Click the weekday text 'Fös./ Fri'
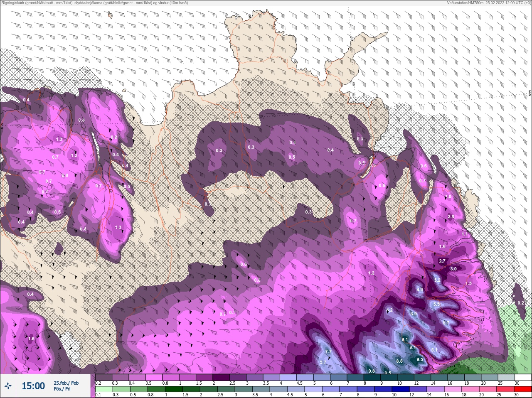The height and width of the screenshot is (398, 532). [x=62, y=389]
